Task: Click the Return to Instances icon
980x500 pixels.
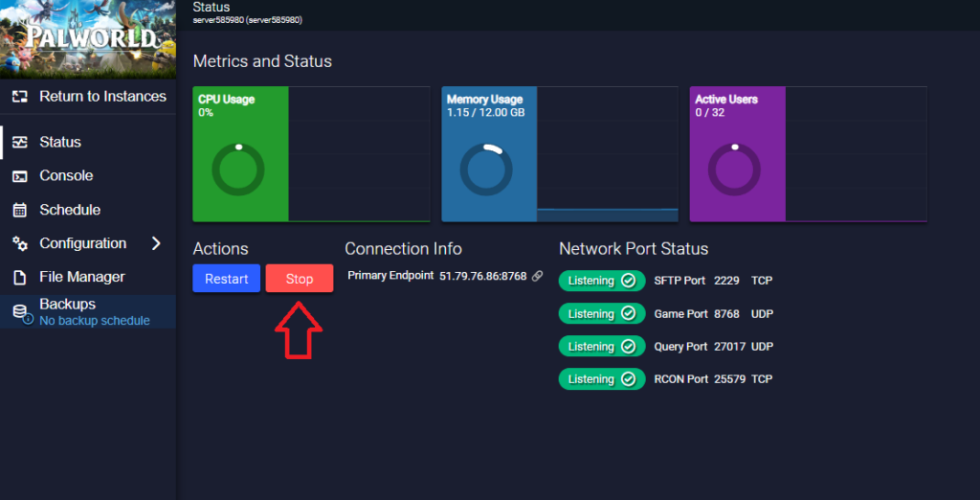Action: (19, 97)
